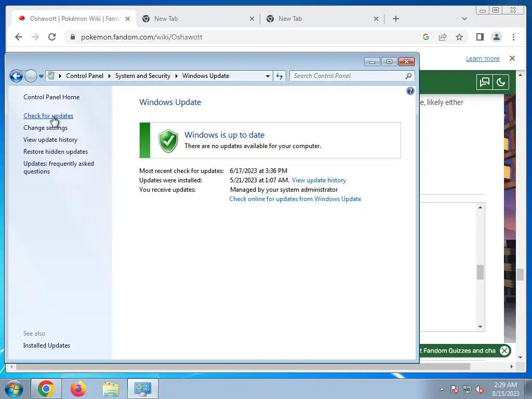Image resolution: width=532 pixels, height=399 pixels.
Task: Click the Google icon in address bar
Action: pyautogui.click(x=426, y=37)
